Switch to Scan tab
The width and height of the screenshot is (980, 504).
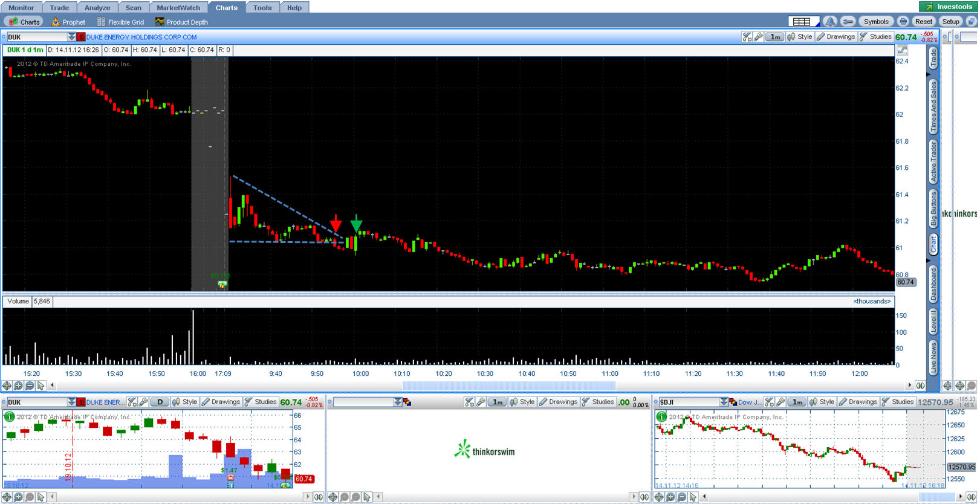pos(134,7)
